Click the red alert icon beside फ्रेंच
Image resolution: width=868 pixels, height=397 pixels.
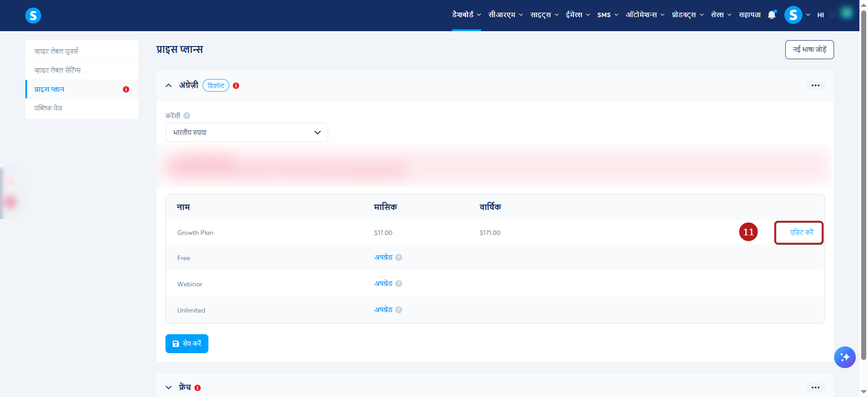pyautogui.click(x=198, y=388)
